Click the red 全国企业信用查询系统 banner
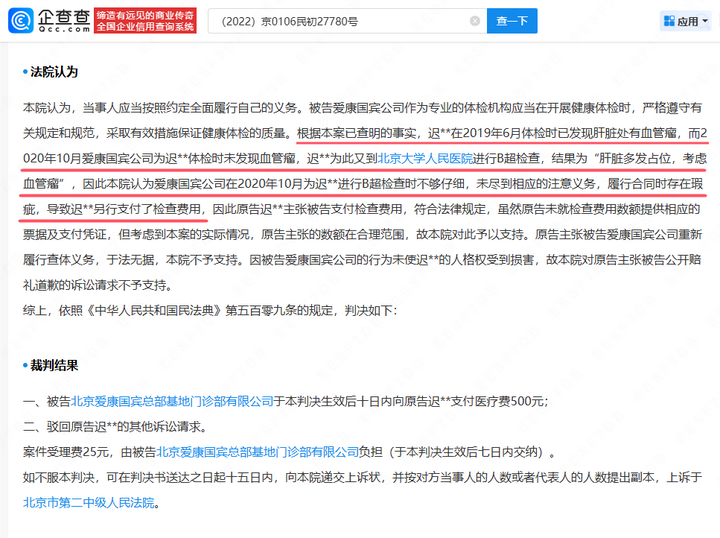Image resolution: width=720 pixels, height=538 pixels. [x=145, y=21]
